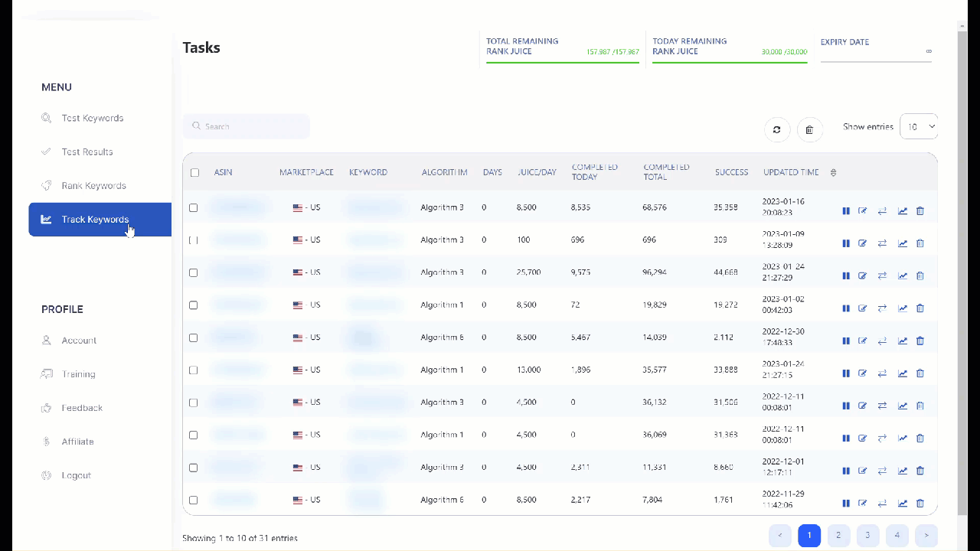Check the first row task checkbox

(x=193, y=208)
